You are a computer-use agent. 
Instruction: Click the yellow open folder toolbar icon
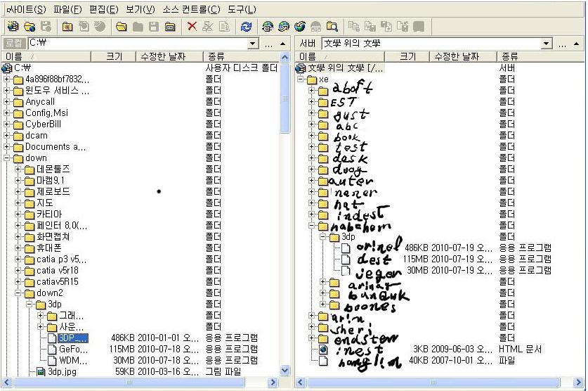[122, 27]
